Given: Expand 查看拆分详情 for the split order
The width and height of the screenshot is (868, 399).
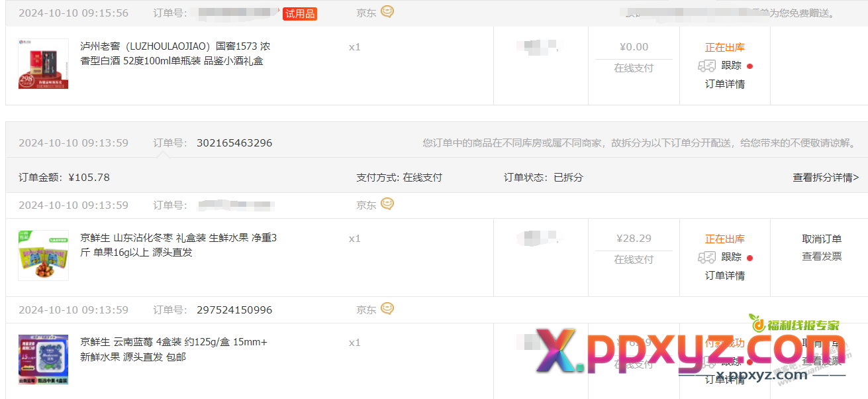Looking at the screenshot, I should click(826, 178).
